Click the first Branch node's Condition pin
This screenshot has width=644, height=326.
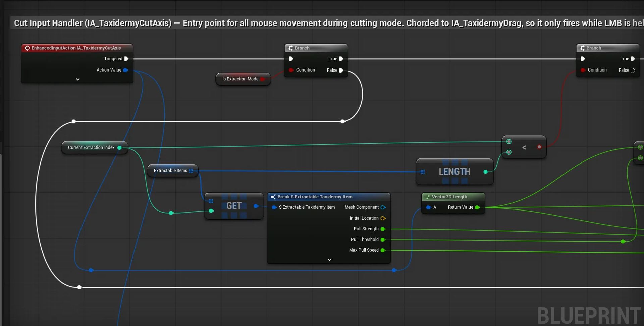pos(291,70)
